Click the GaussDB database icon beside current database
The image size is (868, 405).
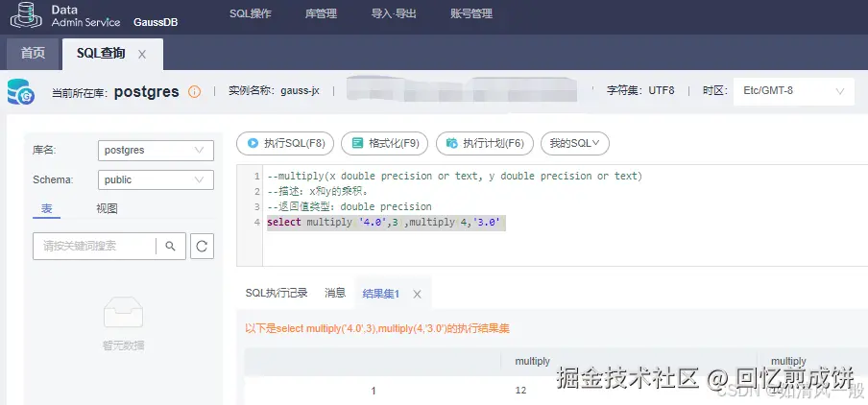[20, 92]
